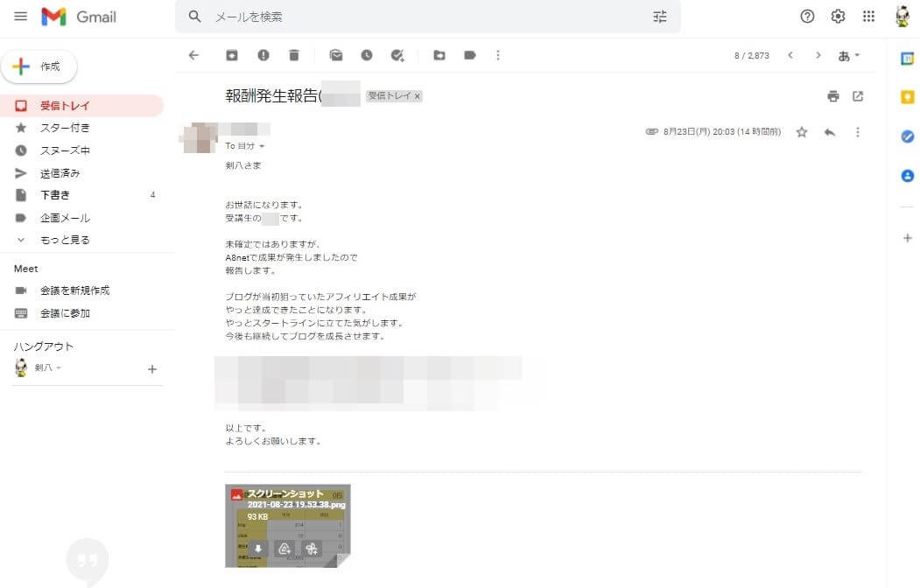Star this message

[802, 132]
